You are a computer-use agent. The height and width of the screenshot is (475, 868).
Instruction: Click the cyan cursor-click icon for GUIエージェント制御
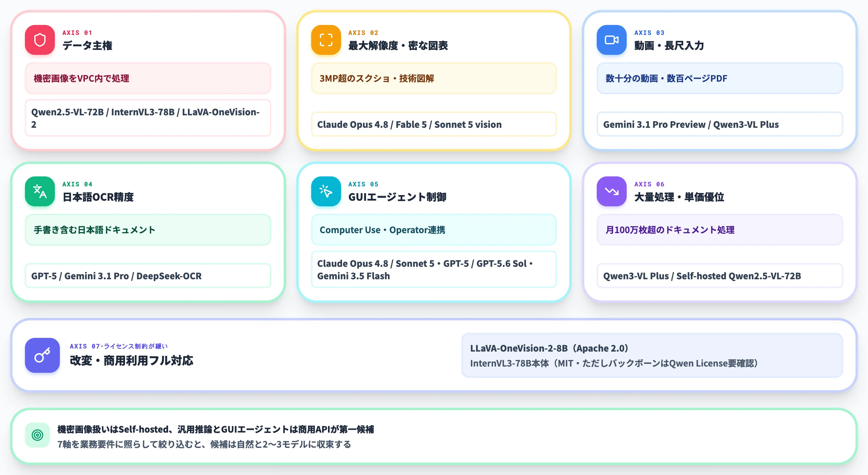pyautogui.click(x=326, y=191)
